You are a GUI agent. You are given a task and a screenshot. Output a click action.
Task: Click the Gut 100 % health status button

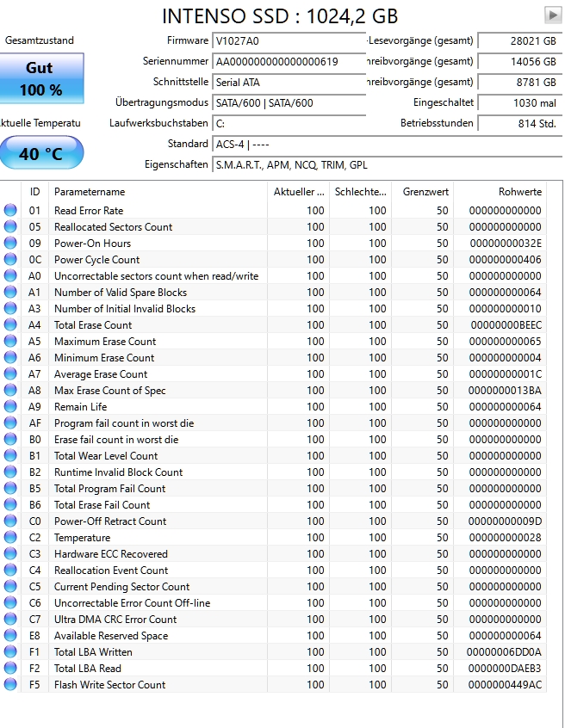(x=40, y=78)
